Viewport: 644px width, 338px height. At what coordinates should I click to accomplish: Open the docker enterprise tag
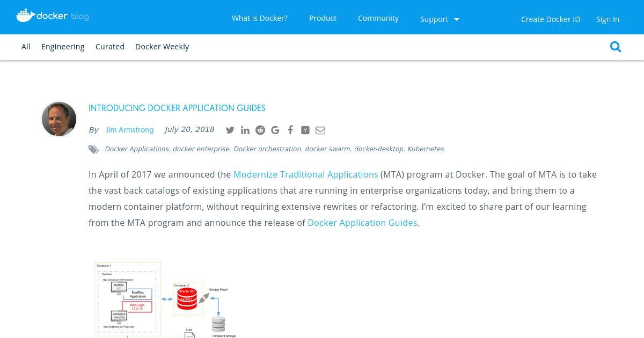click(201, 149)
